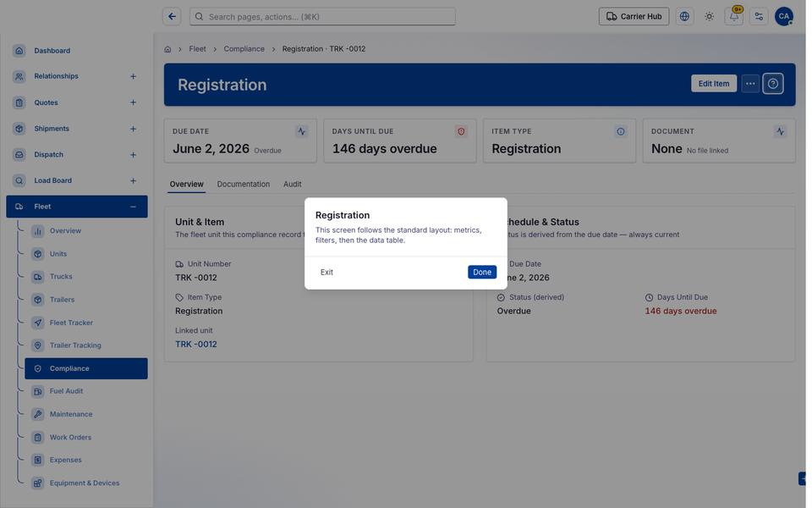Open the CA user avatar menu
Image resolution: width=812 pixels, height=508 pixels.
783,17
